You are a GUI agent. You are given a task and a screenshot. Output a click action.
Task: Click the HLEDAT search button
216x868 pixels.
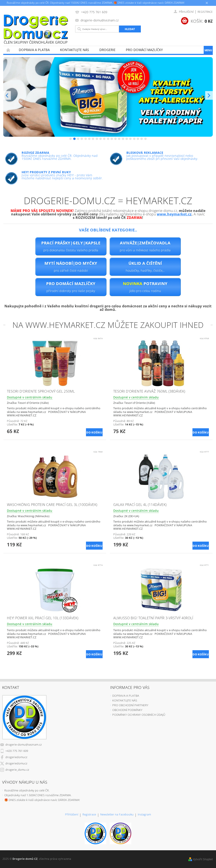(130, 29)
